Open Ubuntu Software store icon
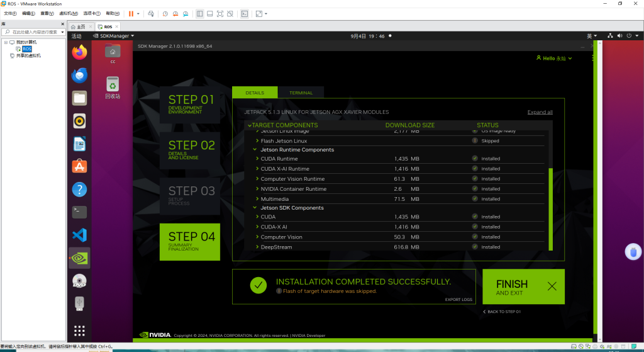Screen dimensions: 644x352 (x=79, y=166)
